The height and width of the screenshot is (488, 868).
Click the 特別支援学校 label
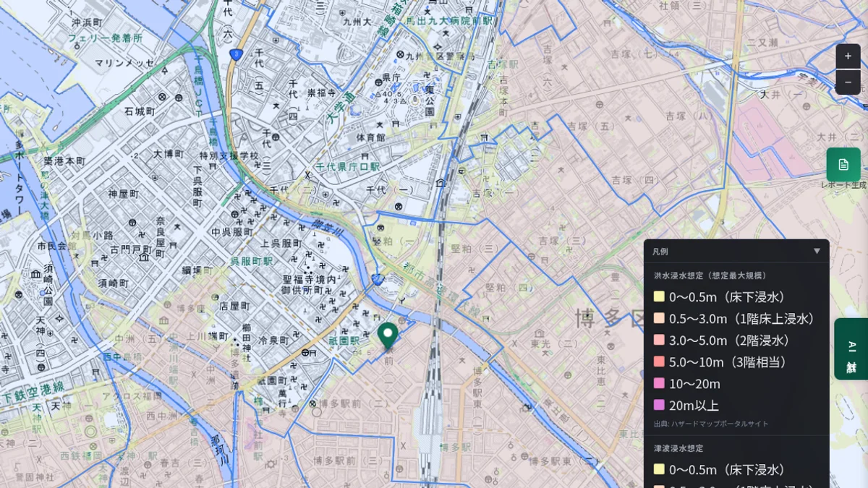coord(229,156)
